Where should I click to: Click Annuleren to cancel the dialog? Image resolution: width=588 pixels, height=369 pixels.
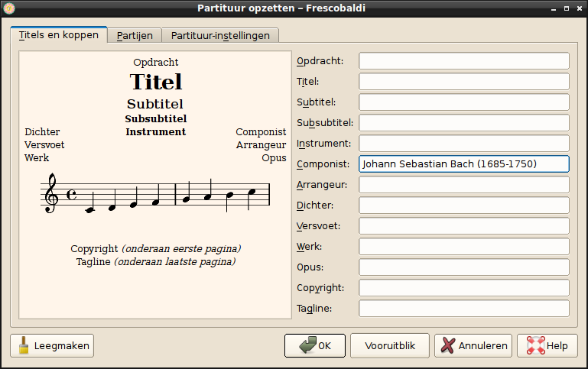click(x=473, y=345)
